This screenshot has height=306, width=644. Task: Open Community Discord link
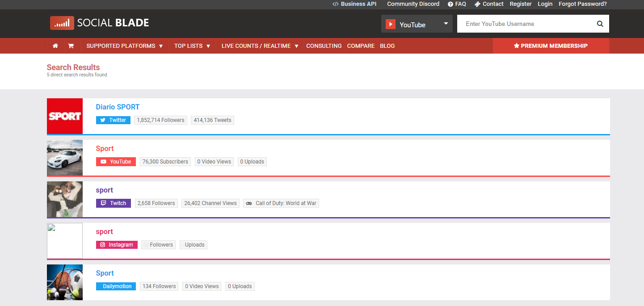click(x=413, y=4)
